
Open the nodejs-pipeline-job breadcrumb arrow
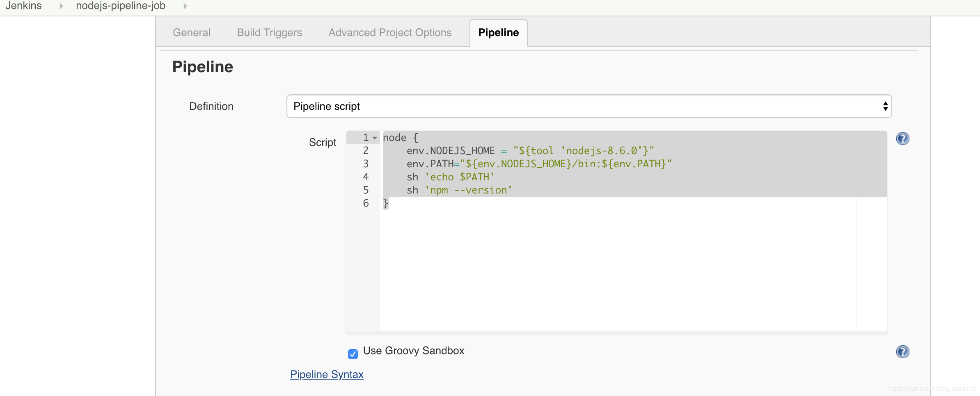tap(185, 6)
